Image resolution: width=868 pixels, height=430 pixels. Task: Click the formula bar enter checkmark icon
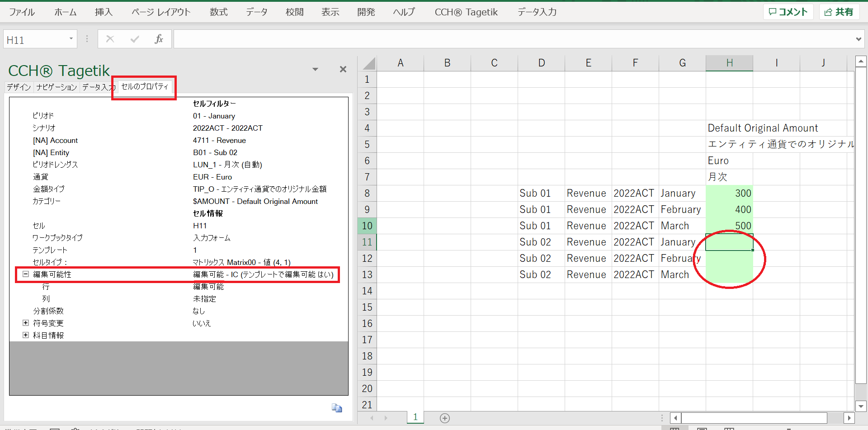pos(134,39)
